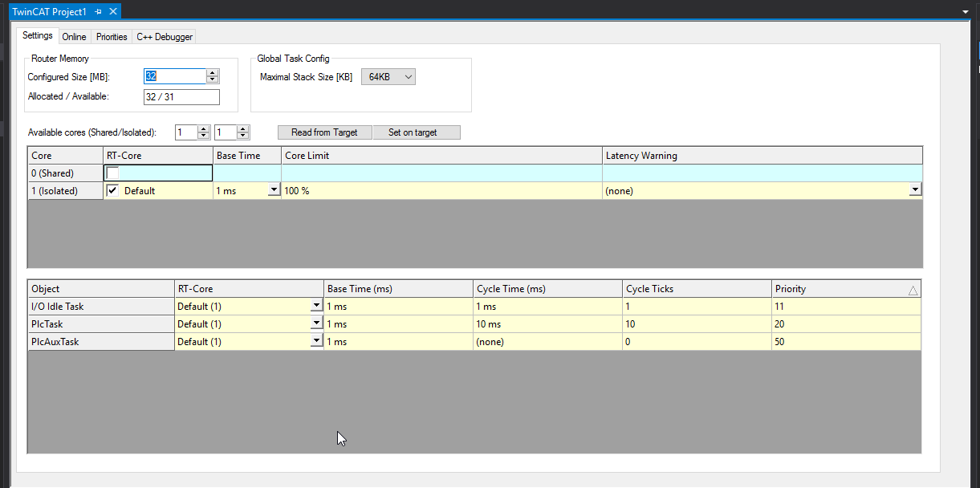Sort by the Priority column header

pos(847,289)
